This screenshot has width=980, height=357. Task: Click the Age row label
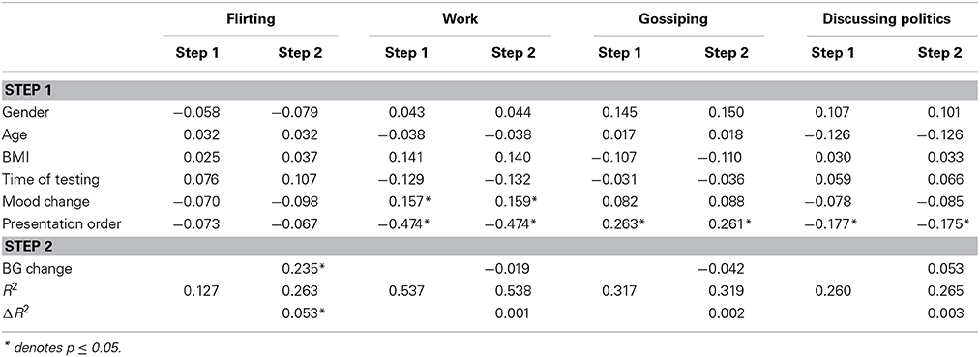pyautogui.click(x=14, y=135)
